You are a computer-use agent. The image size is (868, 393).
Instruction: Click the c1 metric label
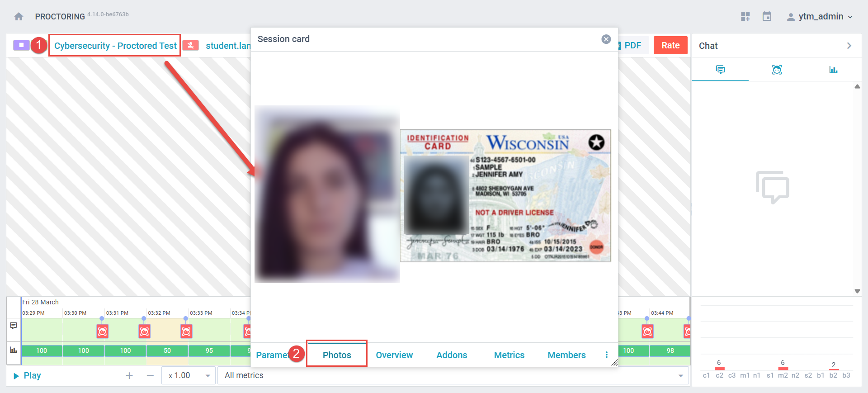[706, 375]
